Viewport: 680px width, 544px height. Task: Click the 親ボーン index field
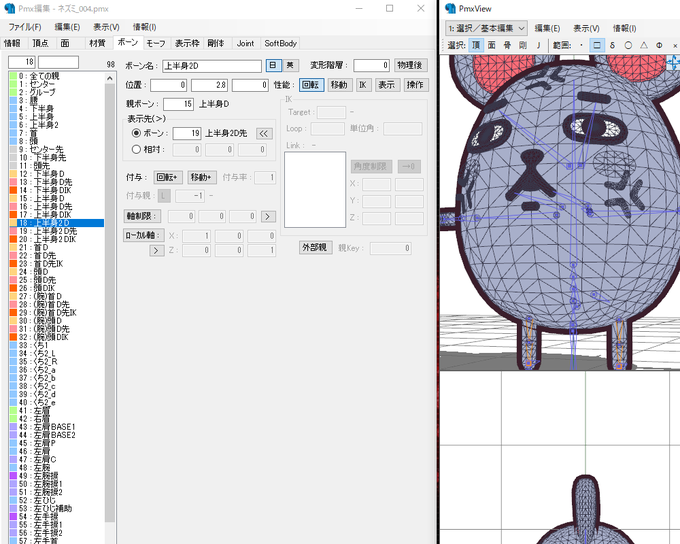coord(178,104)
